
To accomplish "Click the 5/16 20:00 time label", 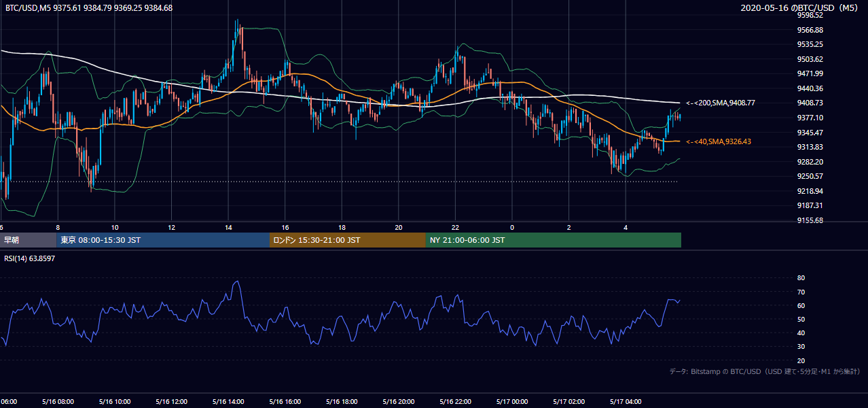I will (x=399, y=402).
